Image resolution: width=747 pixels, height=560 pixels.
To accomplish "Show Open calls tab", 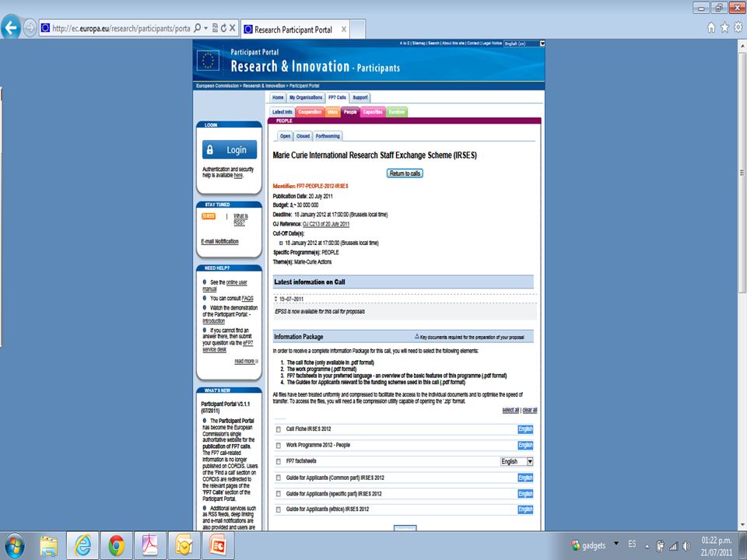I will 285,136.
